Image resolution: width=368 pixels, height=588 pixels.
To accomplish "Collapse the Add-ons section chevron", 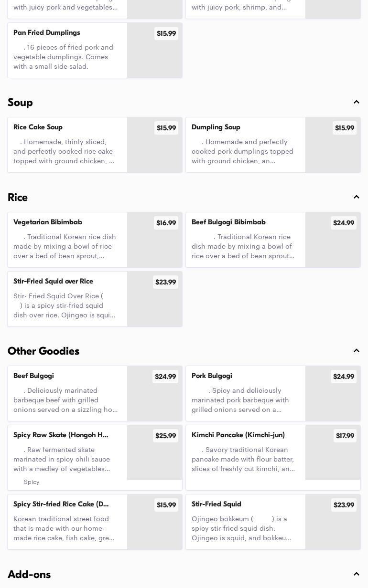I will point(357,574).
